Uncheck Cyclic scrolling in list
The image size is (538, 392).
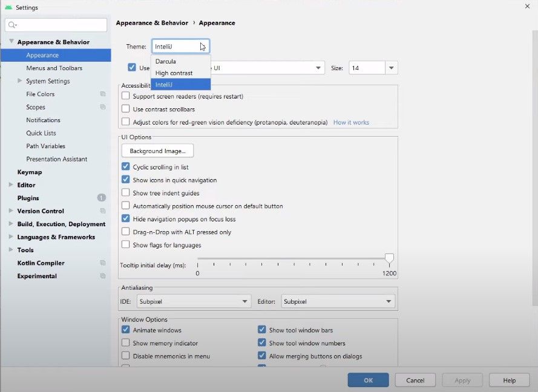126,167
